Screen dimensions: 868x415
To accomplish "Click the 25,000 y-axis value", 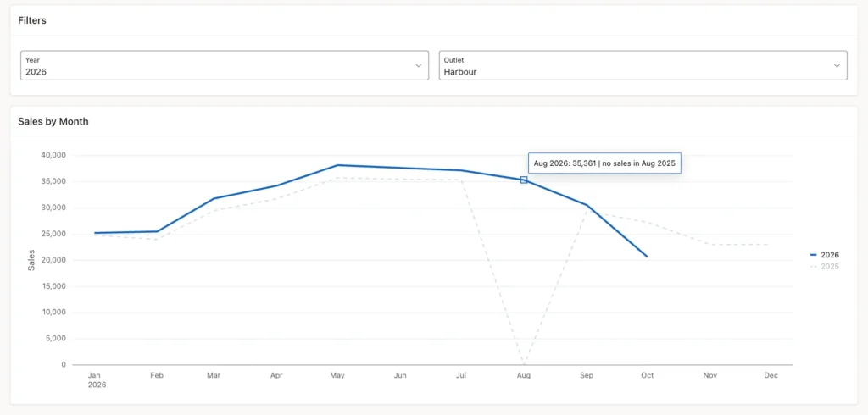I will (53, 234).
